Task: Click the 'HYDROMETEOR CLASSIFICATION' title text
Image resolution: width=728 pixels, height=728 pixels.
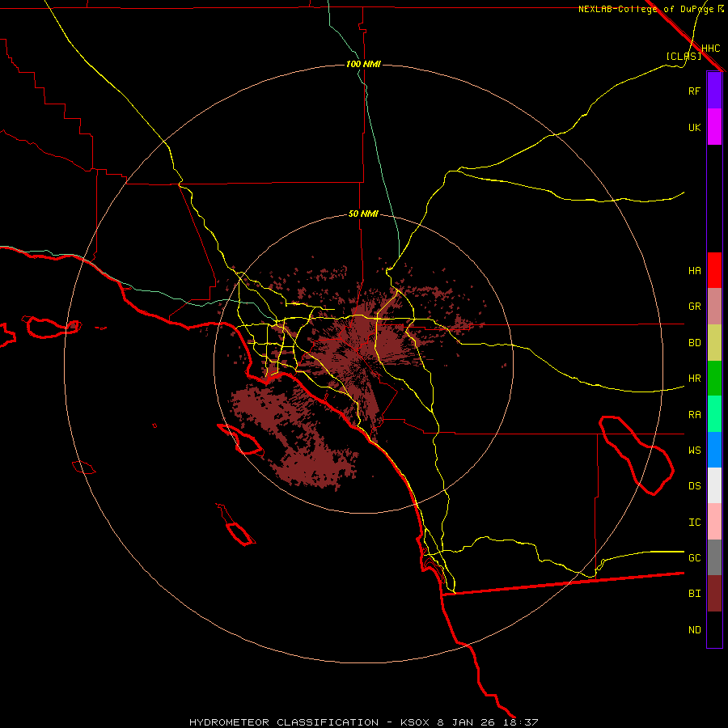Action: [x=284, y=722]
